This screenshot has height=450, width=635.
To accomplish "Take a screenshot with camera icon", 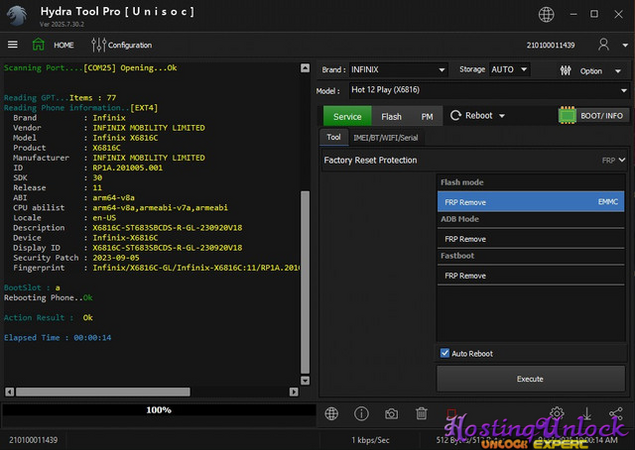I will 391,413.
